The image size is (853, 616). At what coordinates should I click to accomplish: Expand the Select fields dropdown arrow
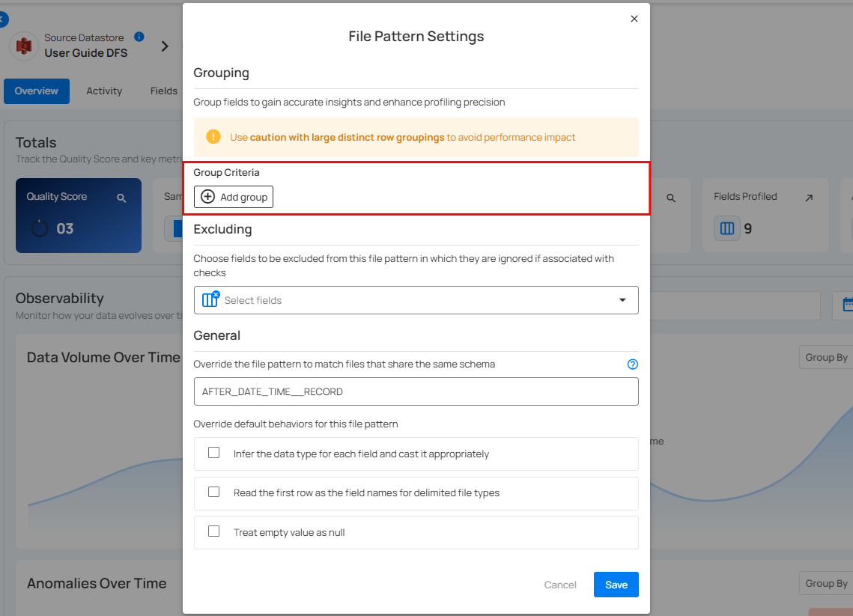tap(622, 300)
